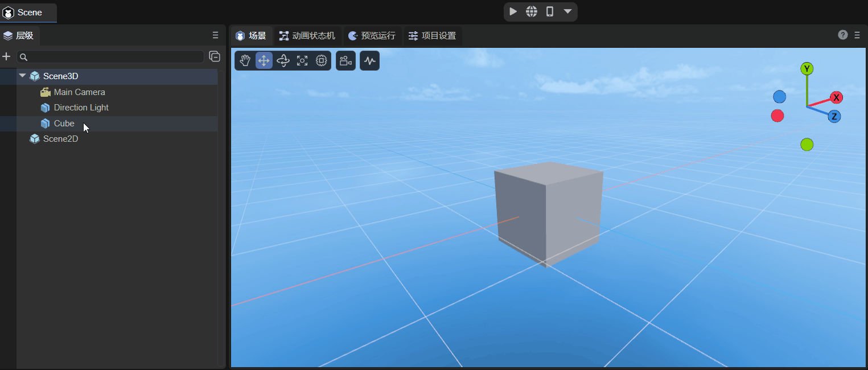Select the rotate tool
The height and width of the screenshot is (370, 868).
point(283,61)
